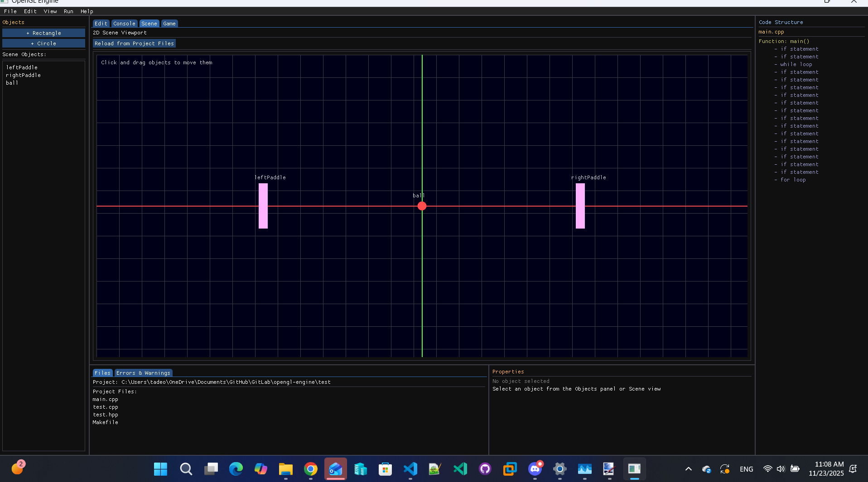Launch Google Chrome from the taskbar
Image resolution: width=868 pixels, height=482 pixels.
pos(311,469)
